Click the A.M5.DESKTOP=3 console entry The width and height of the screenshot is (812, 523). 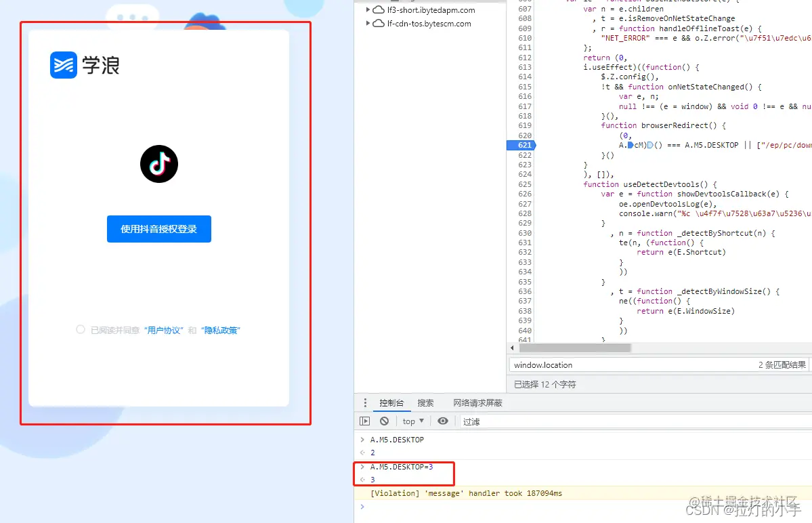[402, 467]
